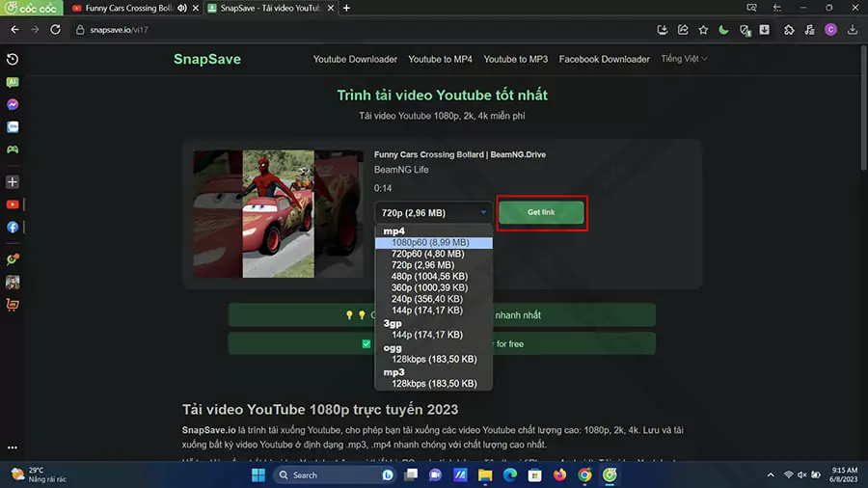Select mp3 128kbps (183,50 KB) option

(433, 384)
